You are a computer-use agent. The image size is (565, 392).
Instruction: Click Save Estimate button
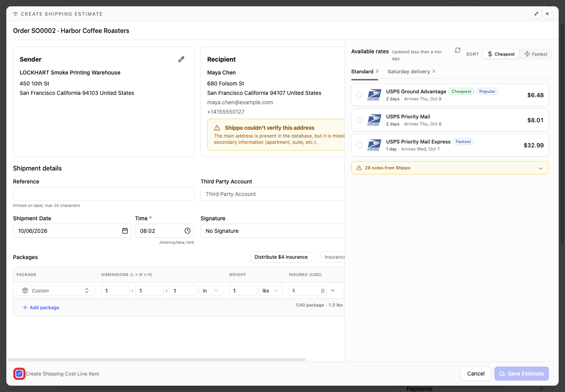[x=521, y=374]
